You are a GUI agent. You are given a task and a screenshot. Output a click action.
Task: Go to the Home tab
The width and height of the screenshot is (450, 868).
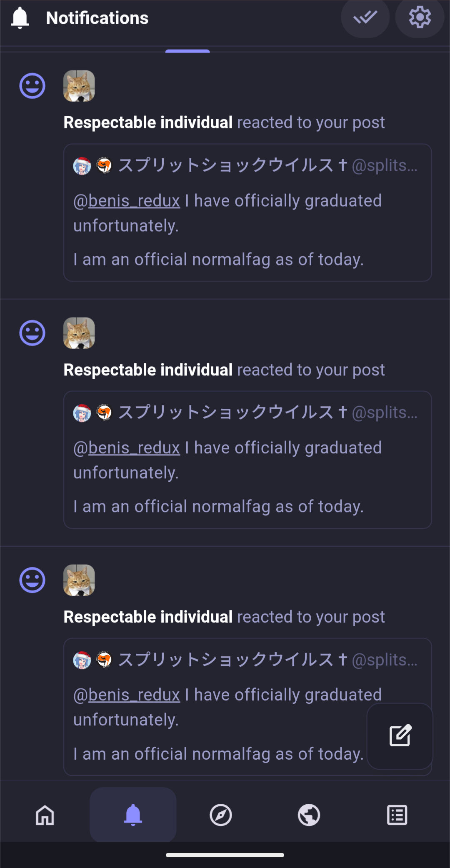45,815
